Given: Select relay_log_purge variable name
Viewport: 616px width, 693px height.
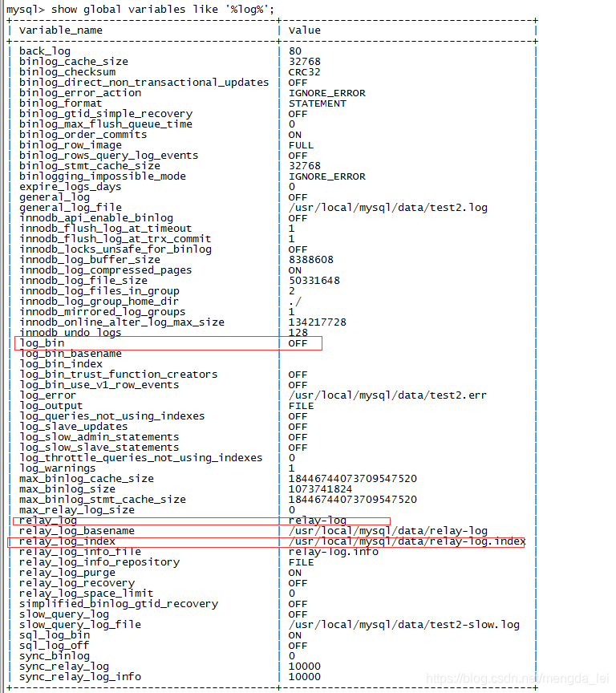Looking at the screenshot, I should [x=67, y=573].
